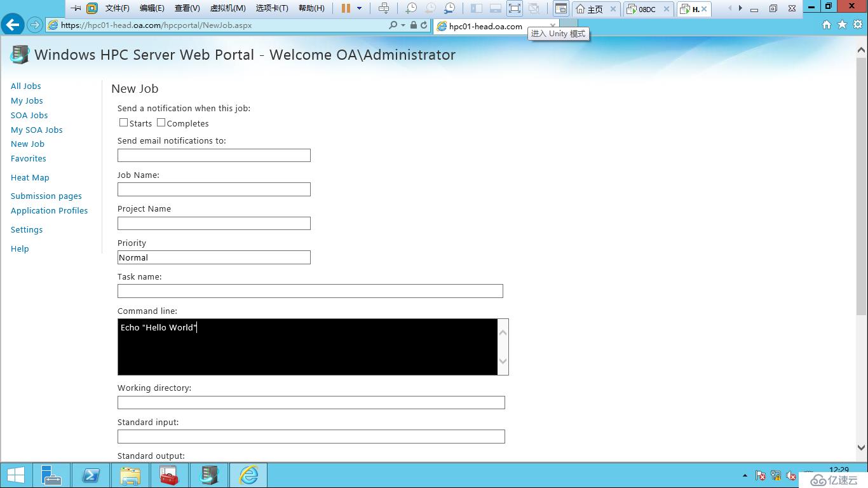
Task: Click the Action Center flag tray icon
Action: [x=761, y=475]
